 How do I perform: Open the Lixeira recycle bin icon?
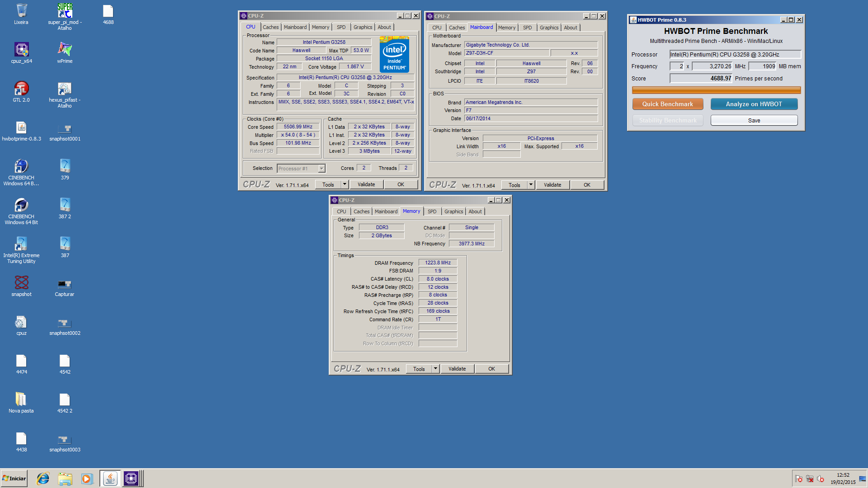click(x=21, y=14)
